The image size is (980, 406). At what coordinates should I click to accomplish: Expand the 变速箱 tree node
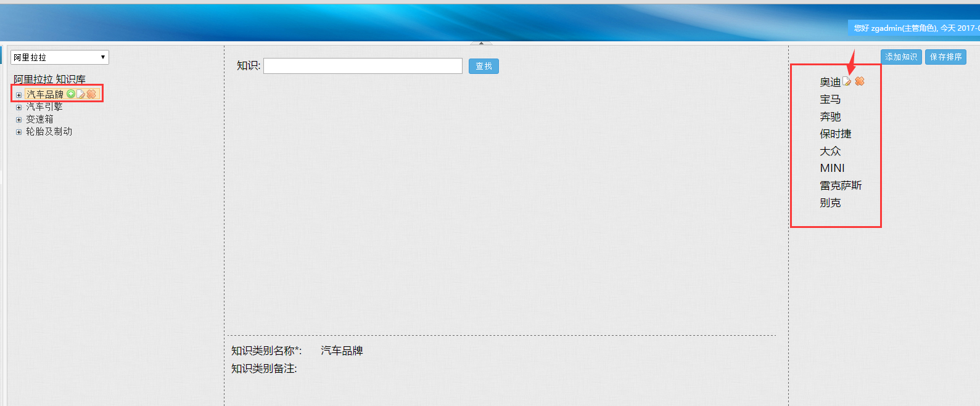pyautogui.click(x=19, y=120)
